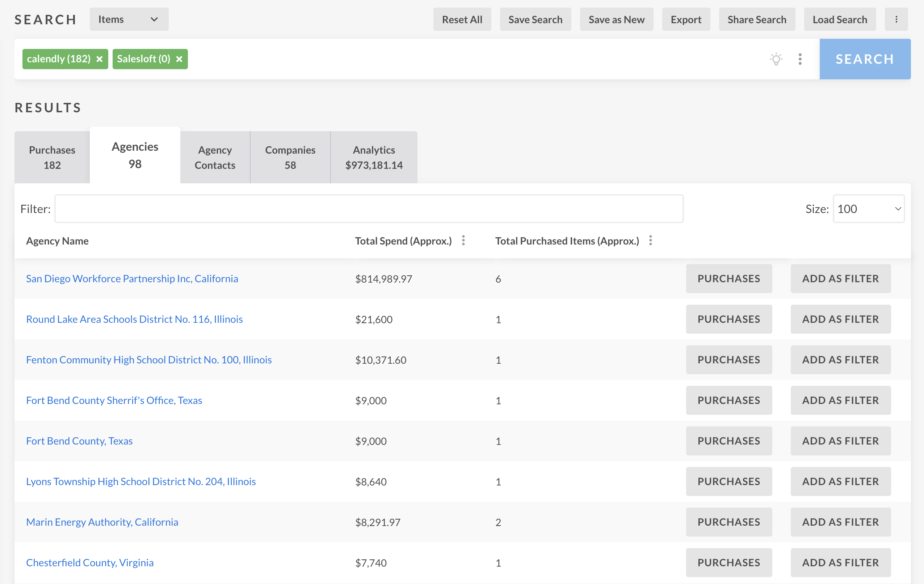Switch to the Purchases tab
The width and height of the screenshot is (924, 584).
point(52,158)
